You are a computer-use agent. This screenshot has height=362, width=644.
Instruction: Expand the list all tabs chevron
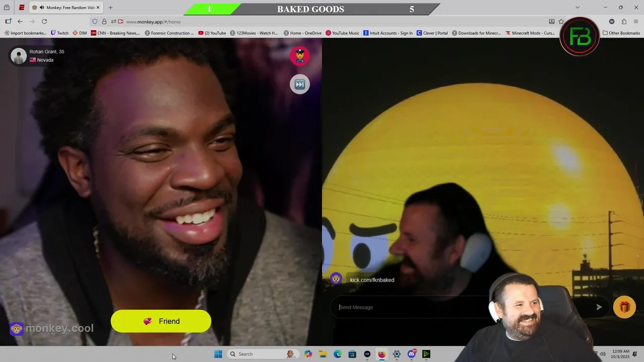point(577,8)
